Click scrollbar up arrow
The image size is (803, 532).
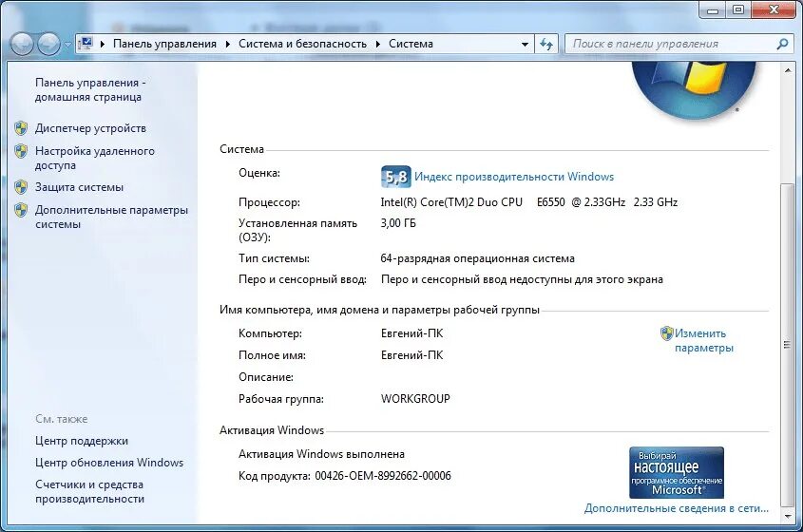788,70
